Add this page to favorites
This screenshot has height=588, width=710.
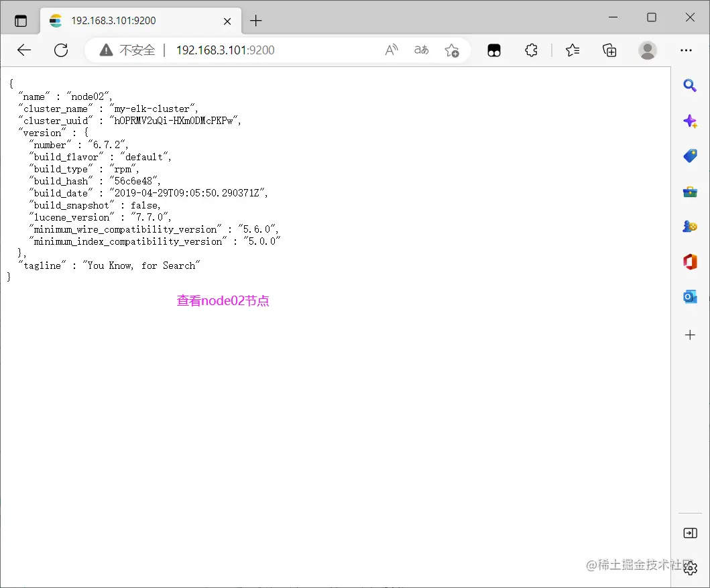(x=451, y=50)
